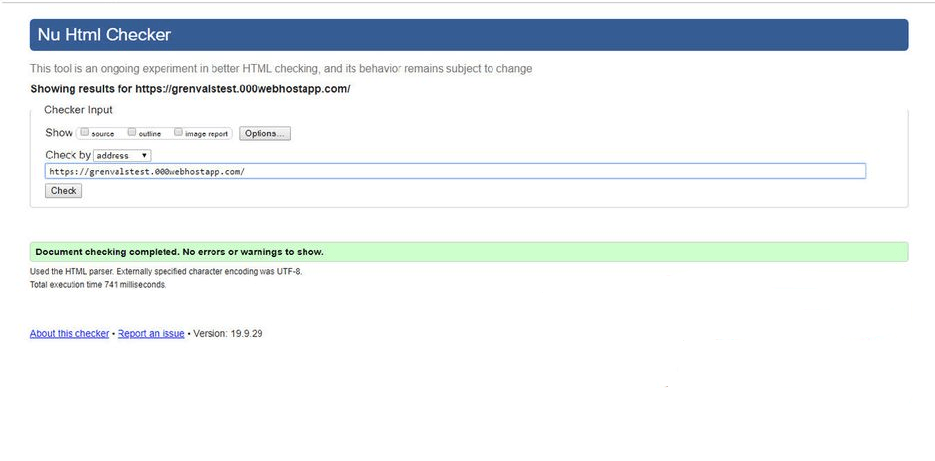
Task: Open the Check by address dropdown
Action: tap(122, 156)
